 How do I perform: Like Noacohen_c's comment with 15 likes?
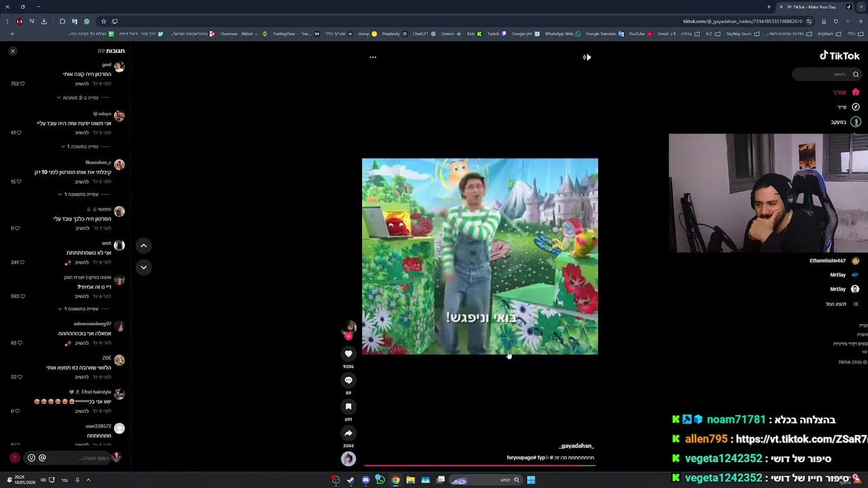point(18,182)
